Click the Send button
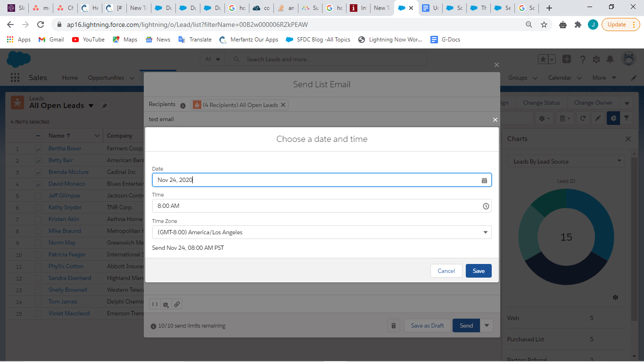Image resolution: width=644 pixels, height=362 pixels. tap(466, 326)
